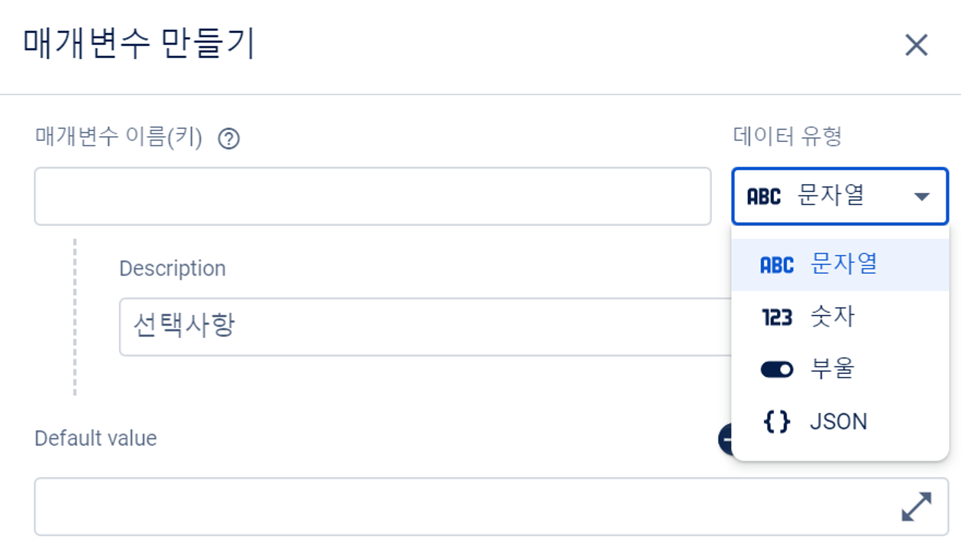The width and height of the screenshot is (961, 560).
Task: Select 문자열 from the dropdown list
Action: pos(843,265)
